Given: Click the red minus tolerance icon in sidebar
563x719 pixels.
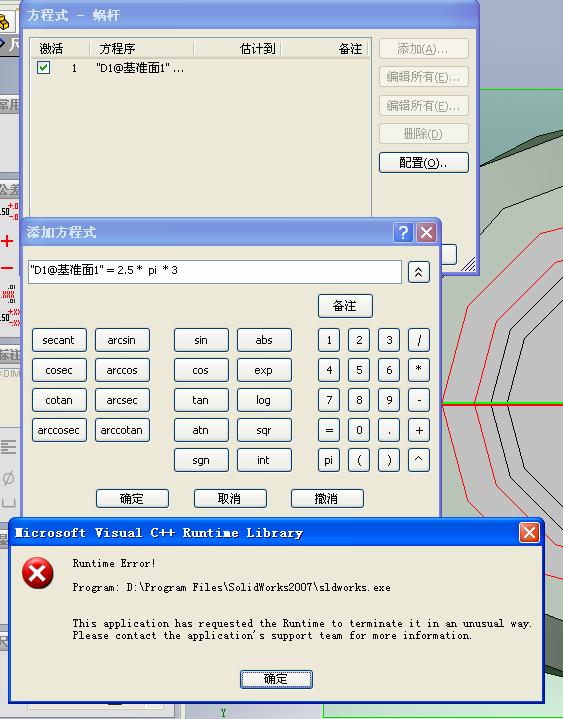Looking at the screenshot, I should pyautogui.click(x=7, y=268).
